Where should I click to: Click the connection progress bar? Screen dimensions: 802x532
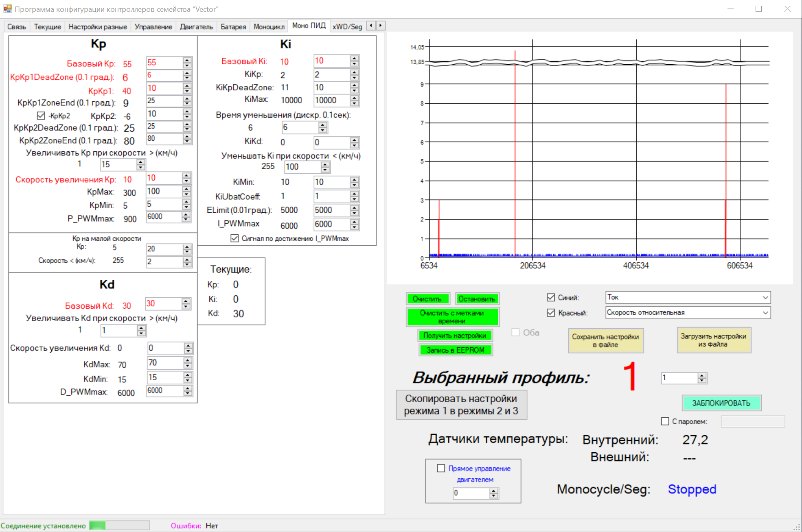point(119,525)
